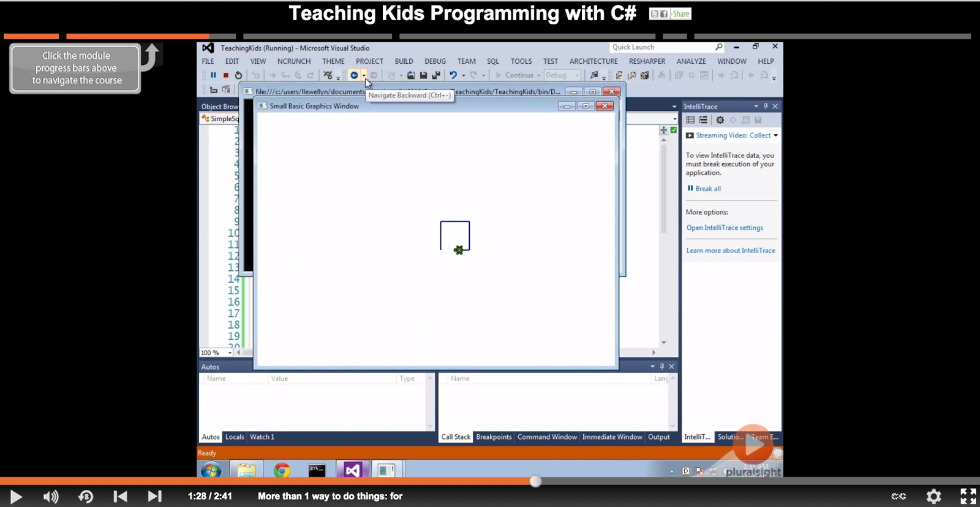Image resolution: width=980 pixels, height=507 pixels.
Task: Open IntelliTrace settings link
Action: pos(725,228)
